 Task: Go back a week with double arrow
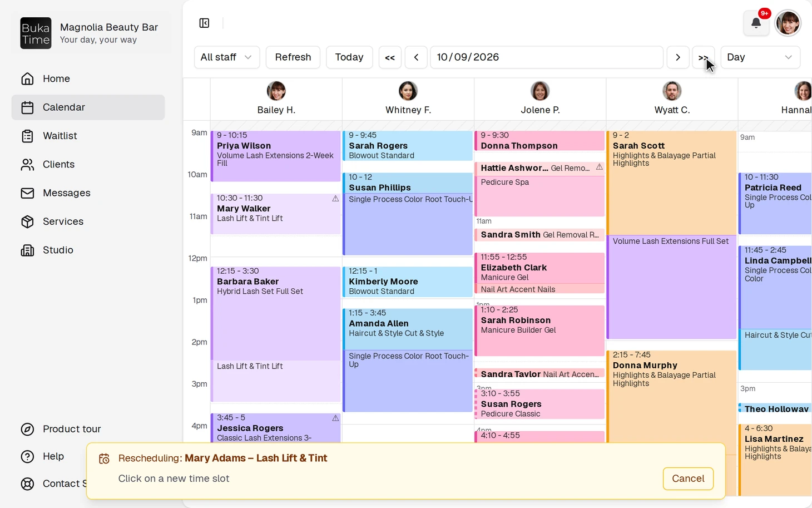tap(390, 57)
